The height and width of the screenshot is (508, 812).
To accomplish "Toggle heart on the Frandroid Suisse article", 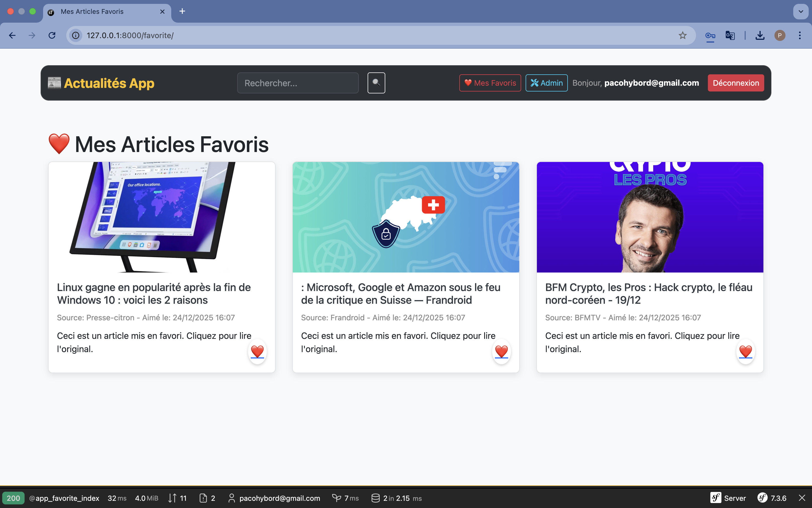I will point(501,352).
